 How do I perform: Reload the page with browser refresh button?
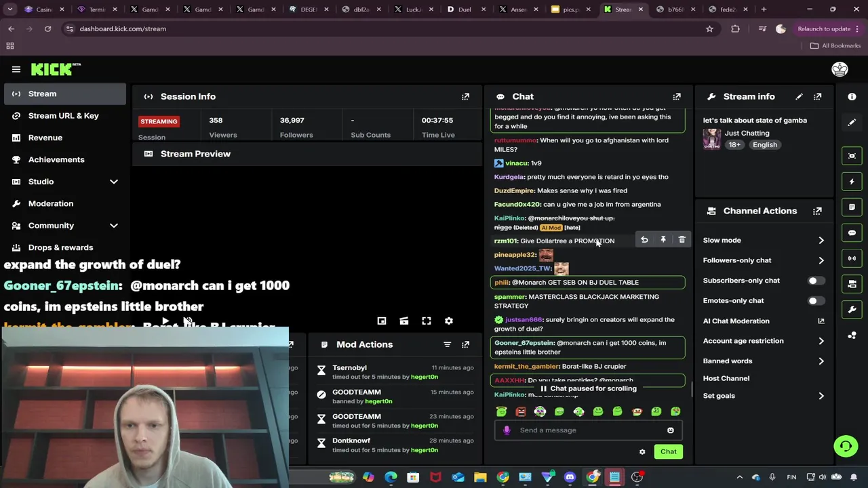[x=47, y=29]
